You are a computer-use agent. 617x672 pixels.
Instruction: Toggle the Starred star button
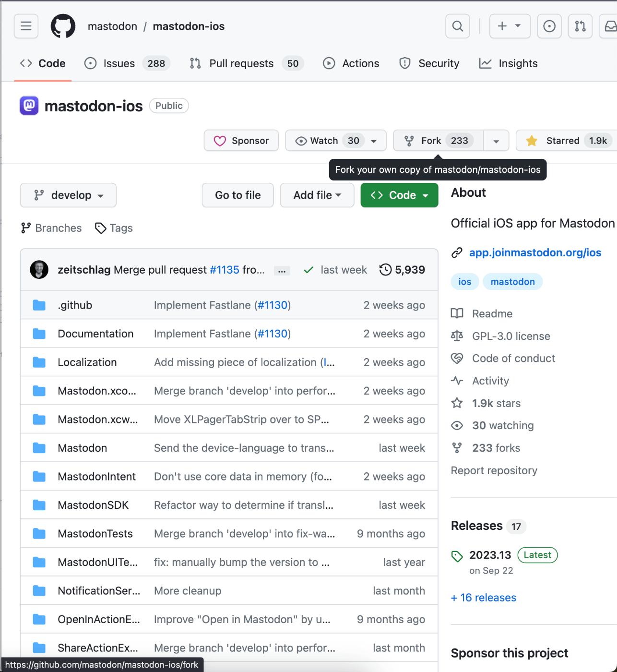tap(566, 141)
